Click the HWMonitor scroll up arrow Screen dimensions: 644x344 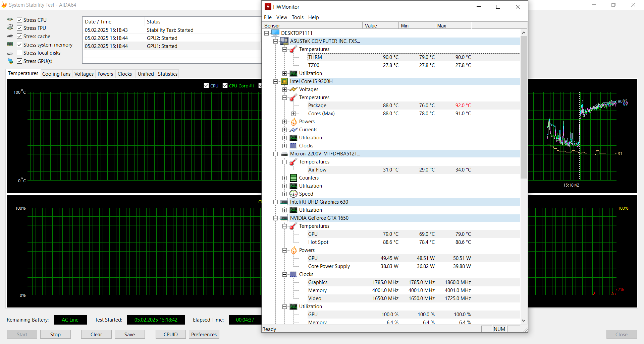[x=524, y=33]
